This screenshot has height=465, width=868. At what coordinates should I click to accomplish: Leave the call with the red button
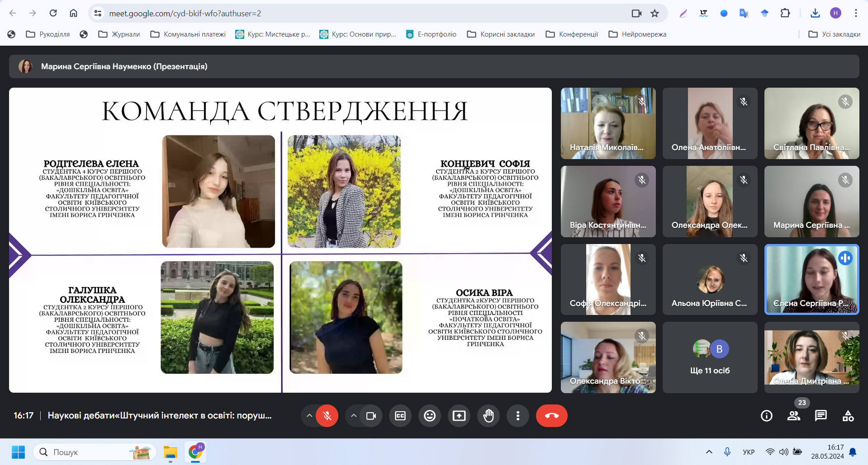click(x=551, y=416)
